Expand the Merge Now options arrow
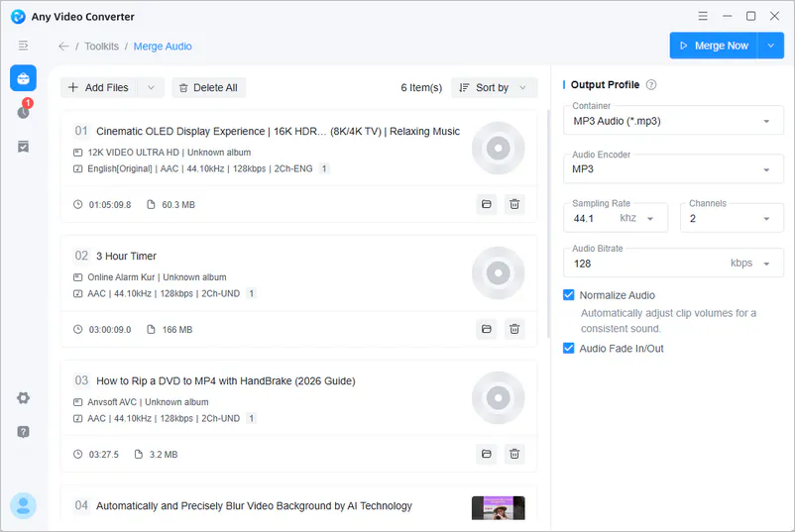Screen dimensions: 795x532 pos(770,46)
